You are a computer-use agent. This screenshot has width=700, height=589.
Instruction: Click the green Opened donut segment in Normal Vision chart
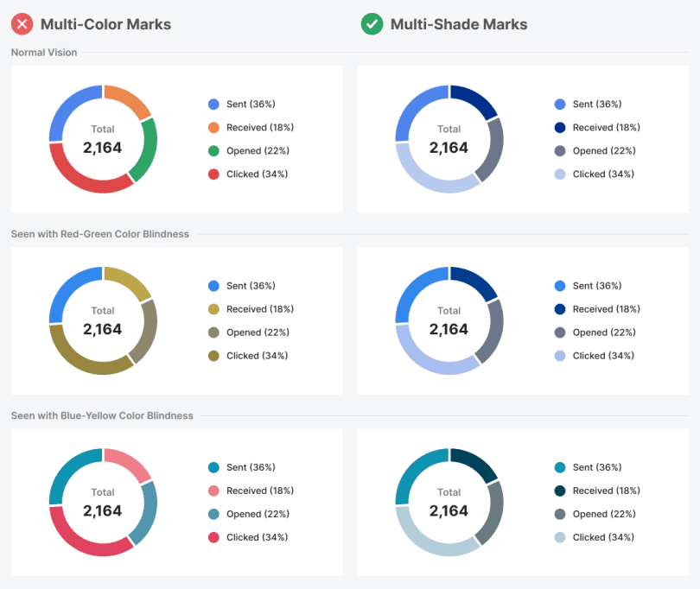point(148,147)
